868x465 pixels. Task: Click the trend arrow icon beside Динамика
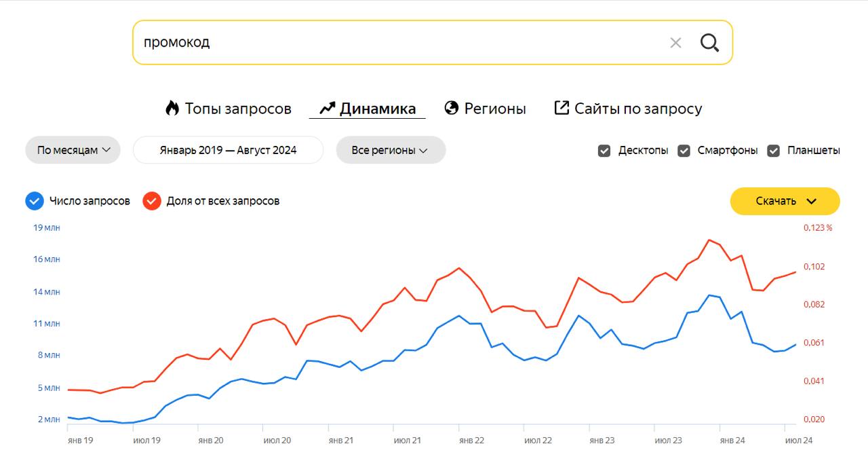pyautogui.click(x=328, y=108)
